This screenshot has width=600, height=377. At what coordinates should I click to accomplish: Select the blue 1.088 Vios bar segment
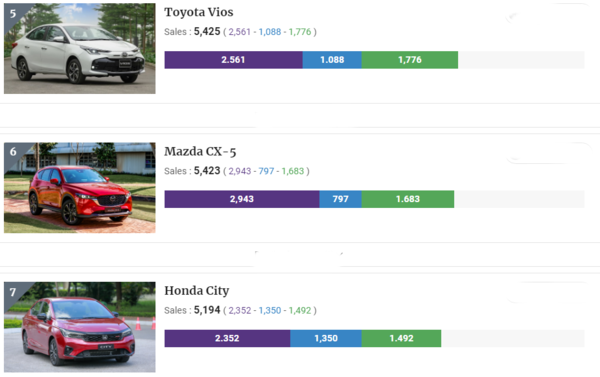tap(332, 60)
